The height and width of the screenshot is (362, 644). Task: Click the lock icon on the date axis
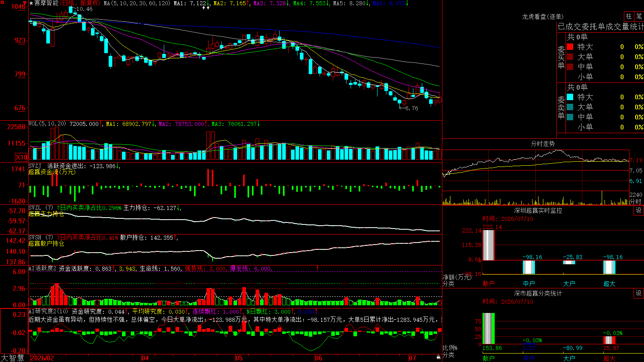click(x=438, y=357)
